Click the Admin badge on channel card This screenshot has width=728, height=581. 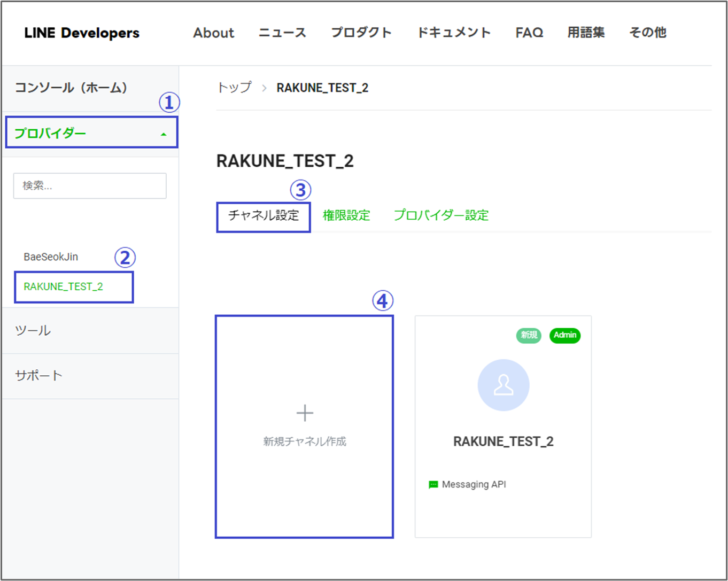click(x=565, y=335)
